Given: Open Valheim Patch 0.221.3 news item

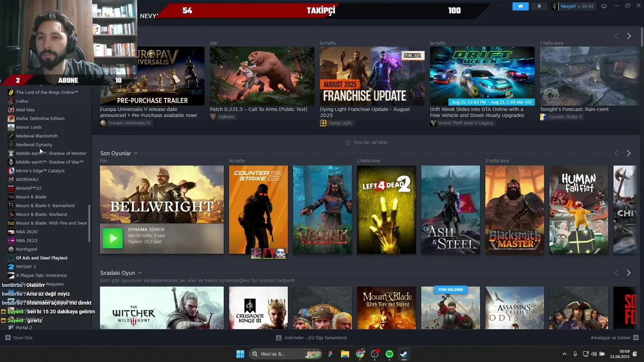Looking at the screenshot, I should pyautogui.click(x=262, y=76).
